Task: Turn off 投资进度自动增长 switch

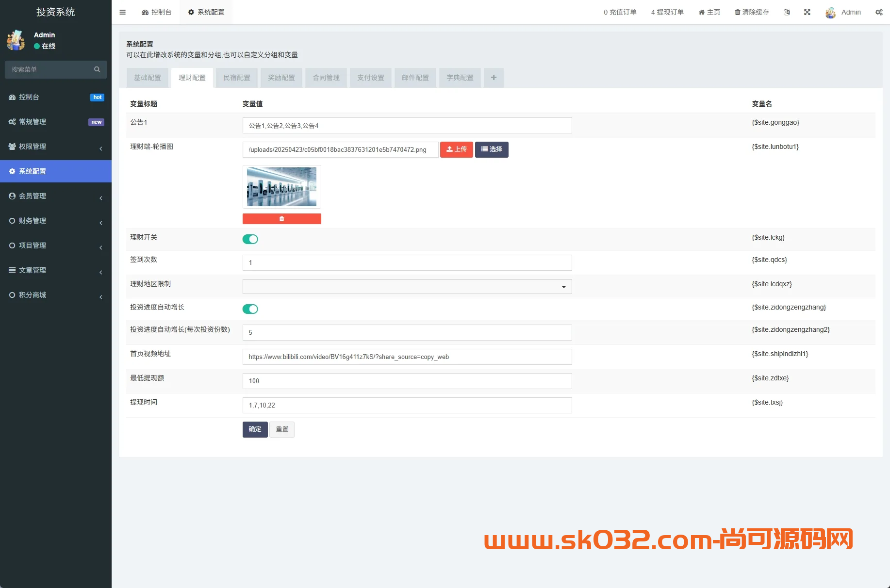Action: pos(250,309)
